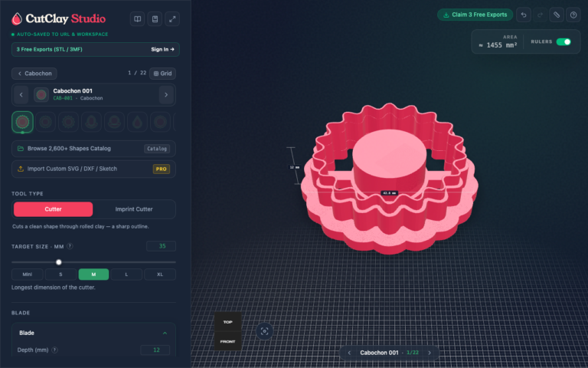Viewport: 588px width, 368px height.
Task: Click Sign In link
Action: pos(163,50)
